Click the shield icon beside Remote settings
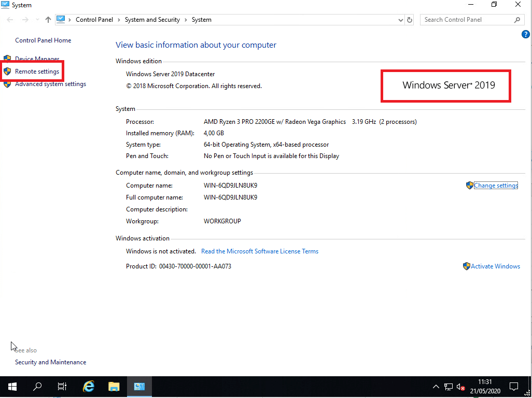The image size is (532, 398). (7, 72)
